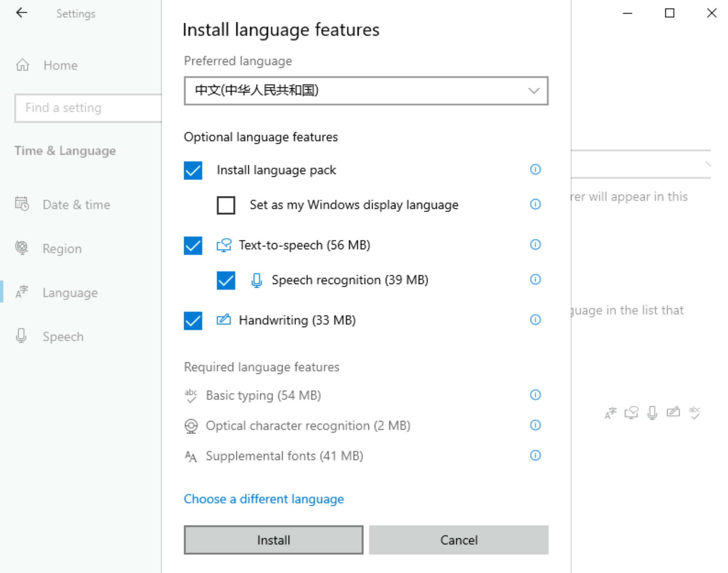This screenshot has height=573, width=728.
Task: Click the Cancel button
Action: point(459,540)
